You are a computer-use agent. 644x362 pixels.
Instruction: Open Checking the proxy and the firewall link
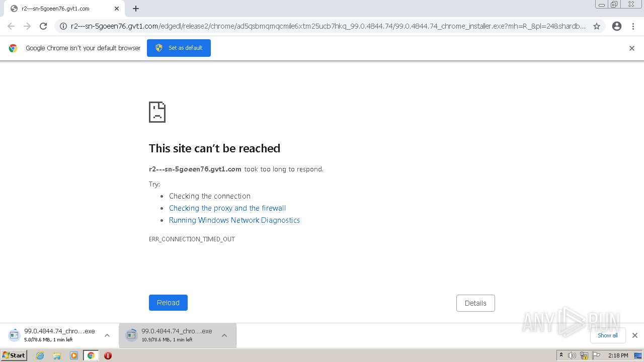click(x=227, y=208)
